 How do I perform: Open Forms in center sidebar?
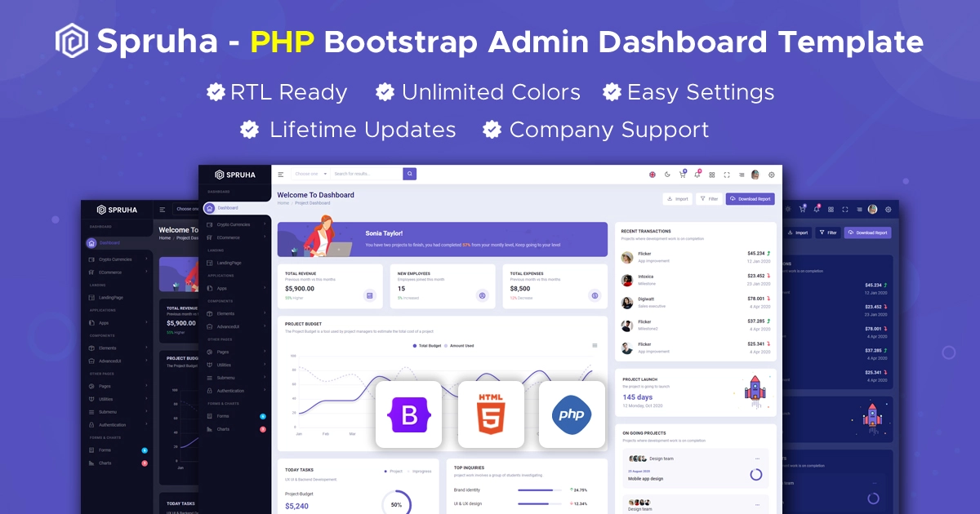point(237,416)
